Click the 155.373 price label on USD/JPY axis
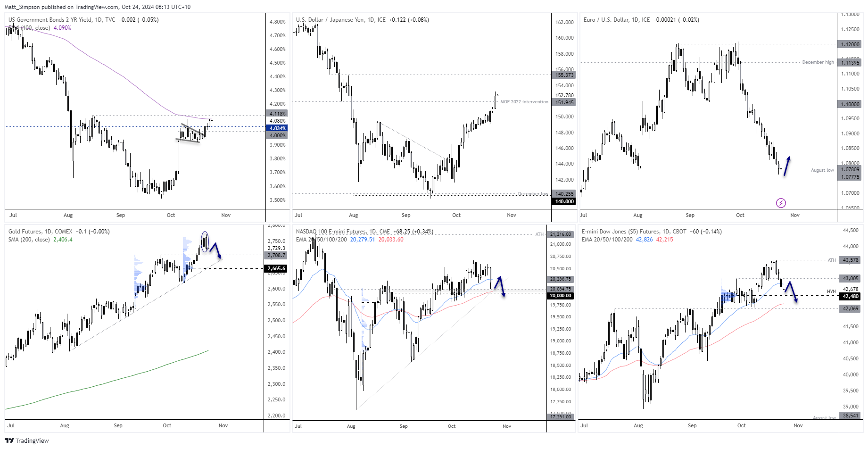This screenshot has width=868, height=449. click(564, 75)
